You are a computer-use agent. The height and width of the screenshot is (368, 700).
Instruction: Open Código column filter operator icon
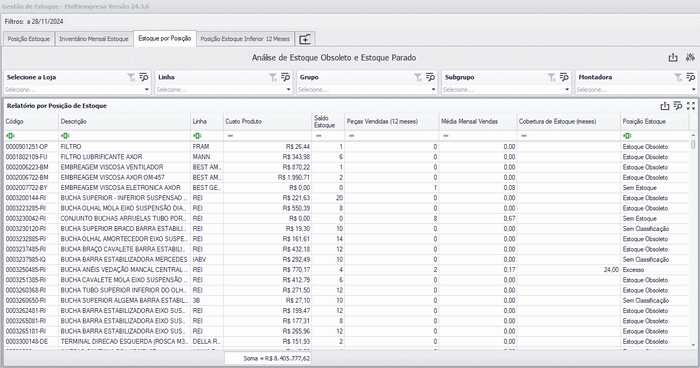[9, 136]
